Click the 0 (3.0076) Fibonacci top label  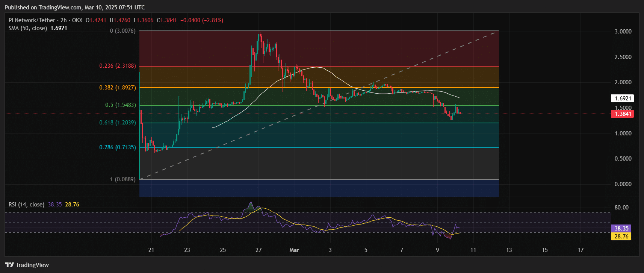pos(123,31)
